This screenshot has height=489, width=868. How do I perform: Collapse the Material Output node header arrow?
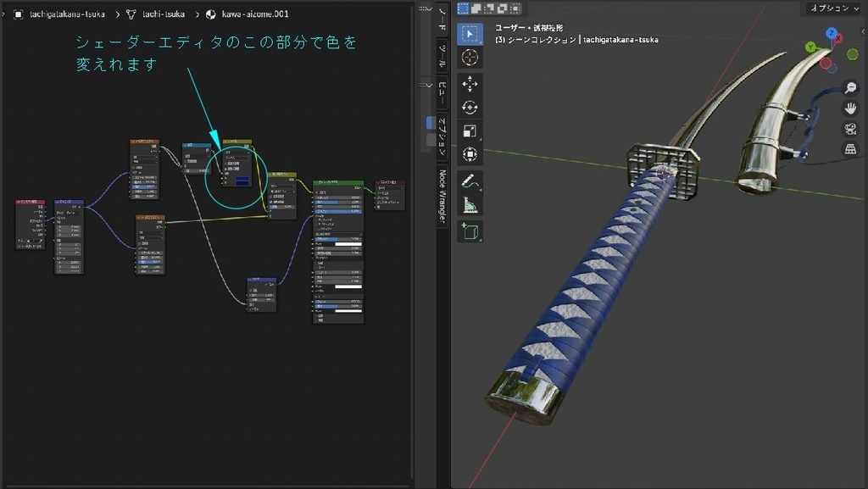point(378,182)
